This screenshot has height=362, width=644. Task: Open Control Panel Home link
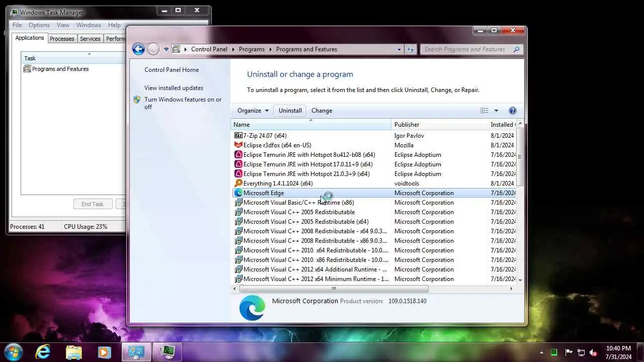click(172, 70)
